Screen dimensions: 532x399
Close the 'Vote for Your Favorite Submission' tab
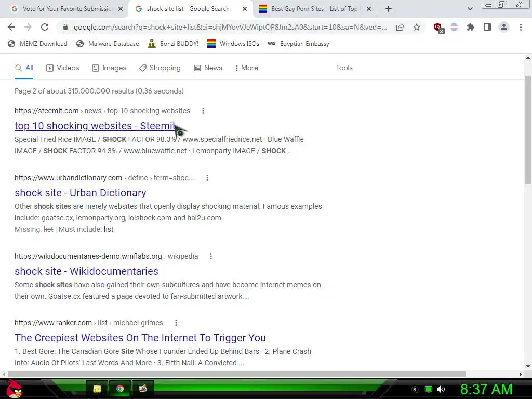(121, 9)
